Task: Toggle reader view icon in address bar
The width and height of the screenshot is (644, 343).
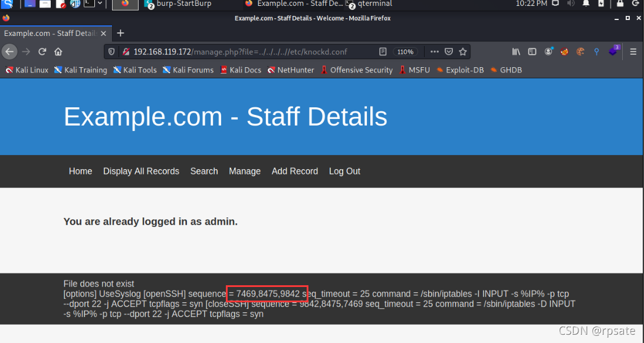Action: [x=383, y=52]
